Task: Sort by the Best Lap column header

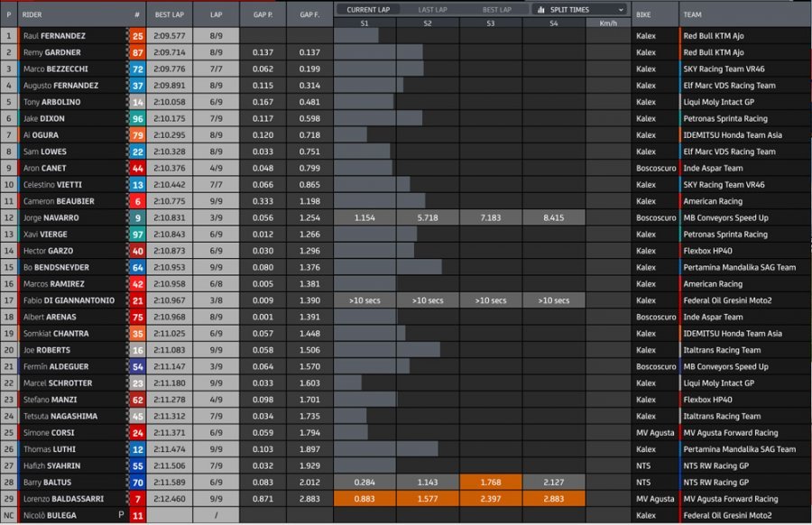Action: 170,14
